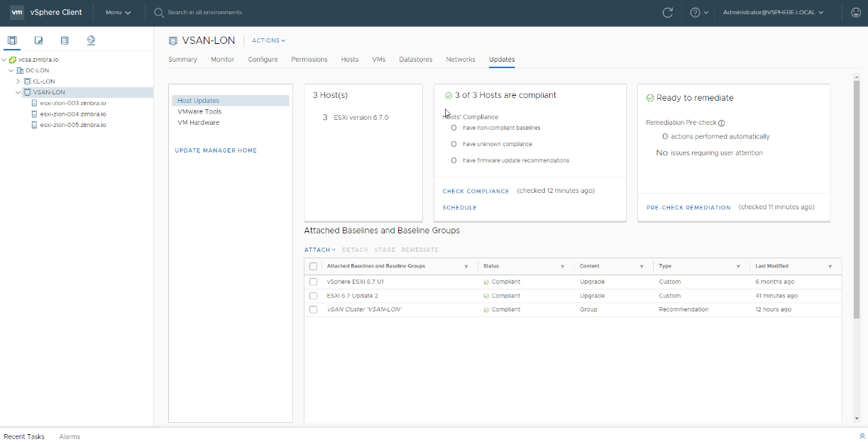The image size is (868, 442).
Task: Open UPDATE MANAGER HOME link
Action: point(216,150)
